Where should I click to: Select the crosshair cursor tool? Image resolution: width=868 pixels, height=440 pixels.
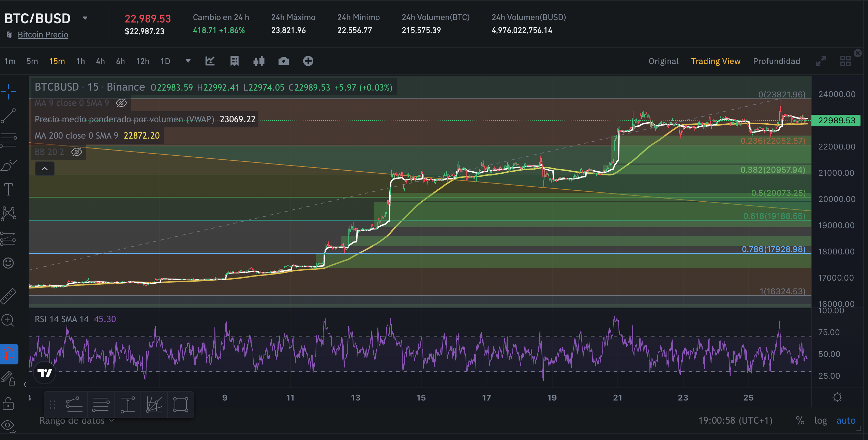[9, 91]
